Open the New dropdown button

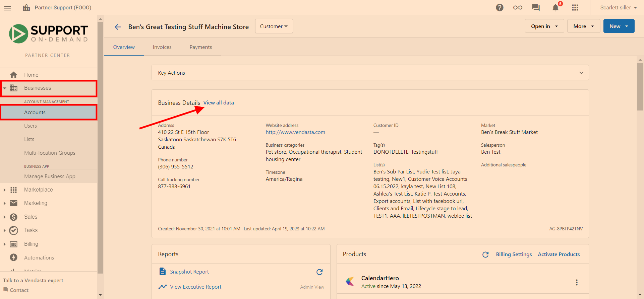(x=619, y=26)
